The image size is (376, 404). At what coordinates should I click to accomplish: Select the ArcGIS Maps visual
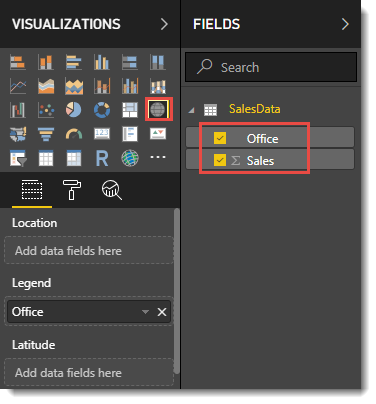coord(130,158)
